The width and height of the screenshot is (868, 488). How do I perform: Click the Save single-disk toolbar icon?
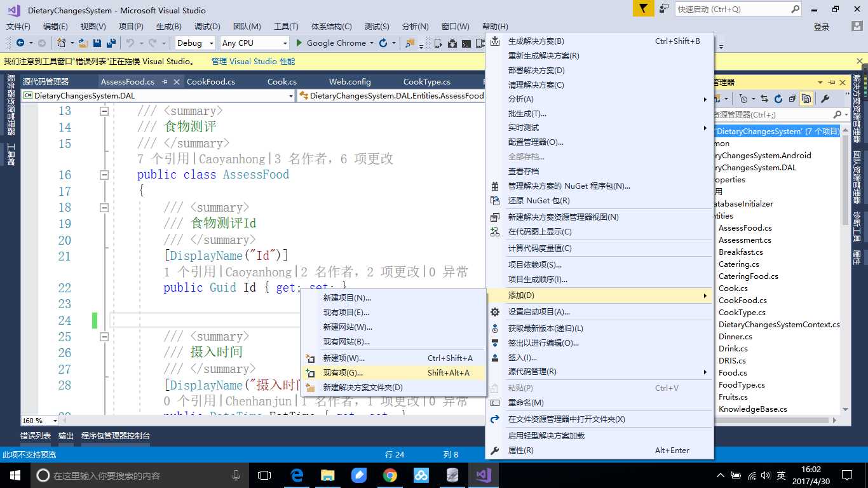coord(97,43)
